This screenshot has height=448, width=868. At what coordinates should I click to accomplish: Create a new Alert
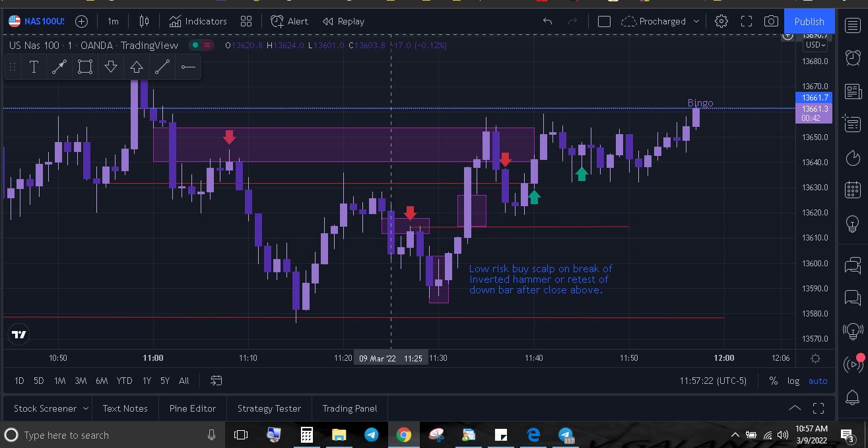pos(289,21)
